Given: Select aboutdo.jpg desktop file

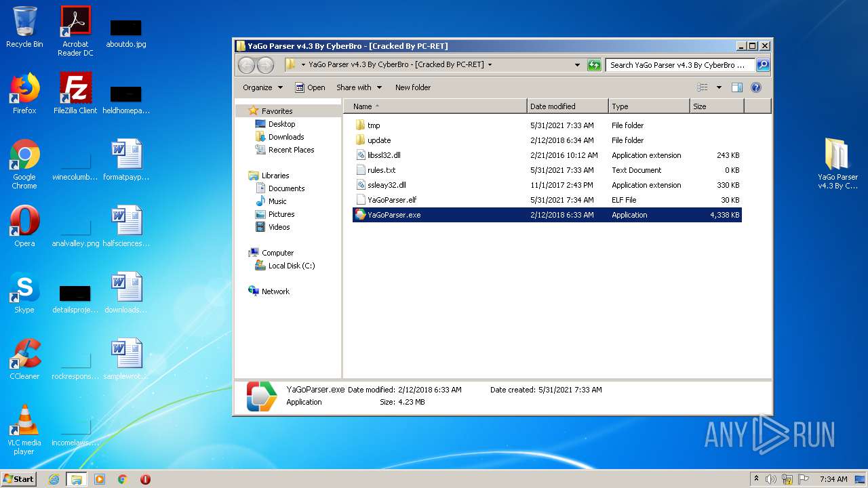Looking at the screenshot, I should [126, 33].
